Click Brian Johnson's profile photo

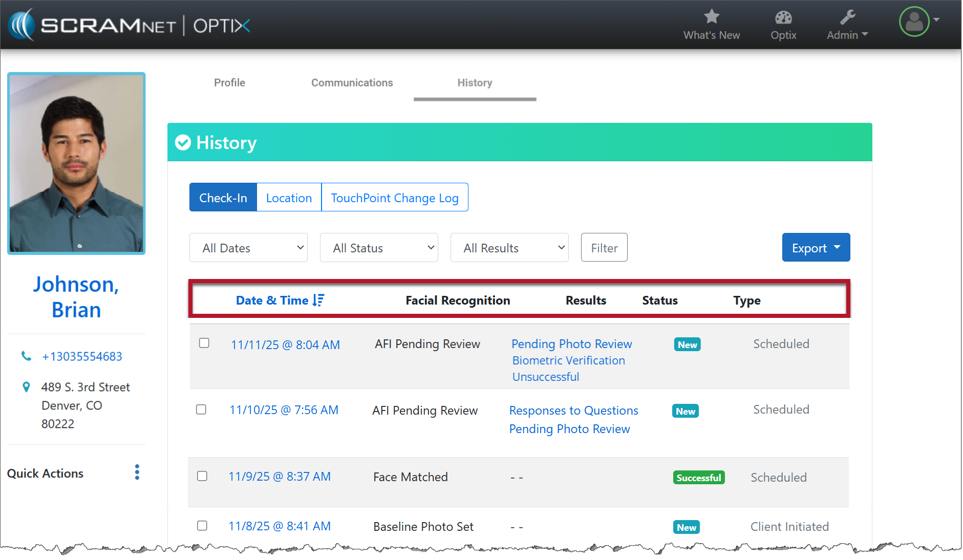(x=76, y=163)
